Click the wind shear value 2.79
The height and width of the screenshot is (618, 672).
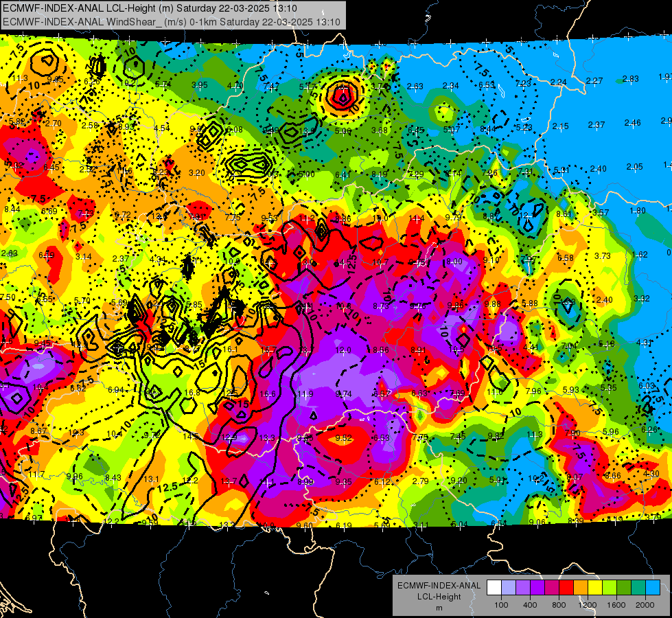[x=420, y=481]
